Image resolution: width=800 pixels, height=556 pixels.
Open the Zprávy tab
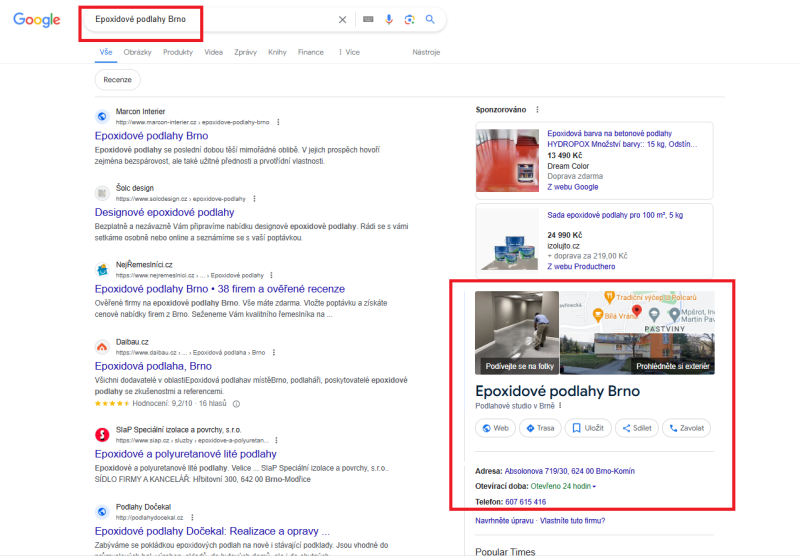245,52
